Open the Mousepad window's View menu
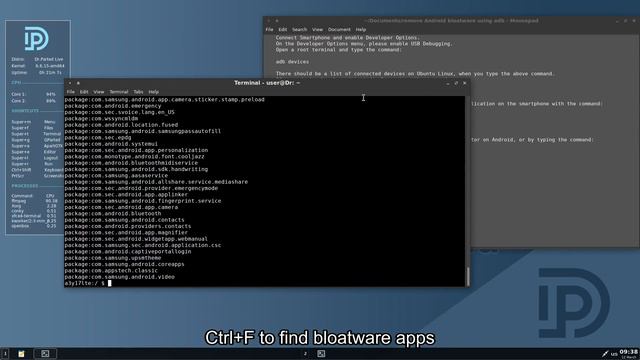This screenshot has height=360, width=640. 317,29
